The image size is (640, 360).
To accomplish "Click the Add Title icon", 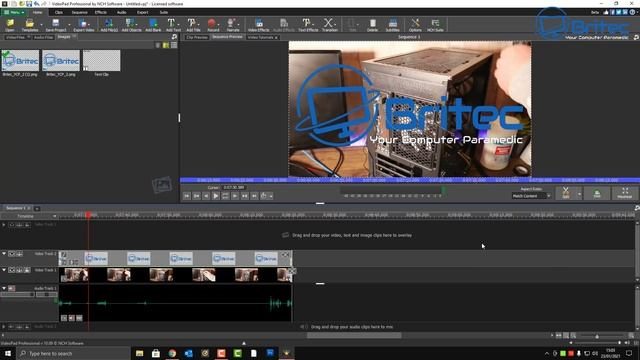I will (193, 25).
